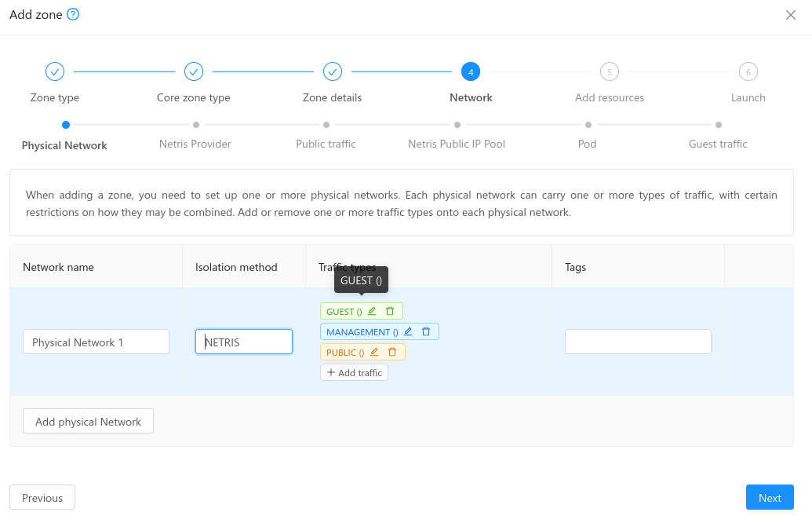Image resolution: width=812 pixels, height=523 pixels.
Task: Open the Isolation method NETRIS dropdown
Action: [244, 342]
